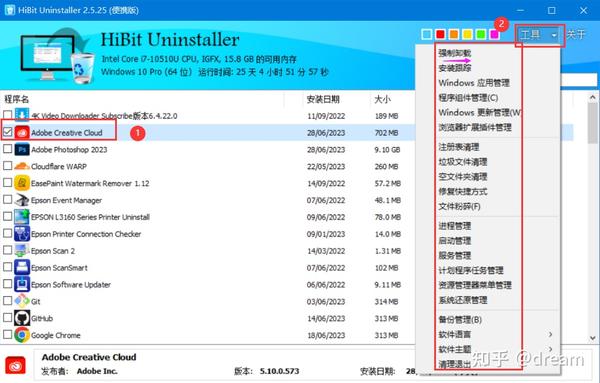Check the Epson ScanSmart checkbox

pos(7,267)
